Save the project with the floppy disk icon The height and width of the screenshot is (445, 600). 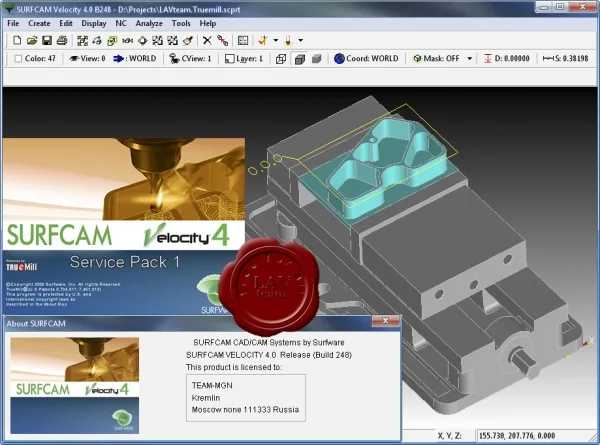tap(47, 40)
